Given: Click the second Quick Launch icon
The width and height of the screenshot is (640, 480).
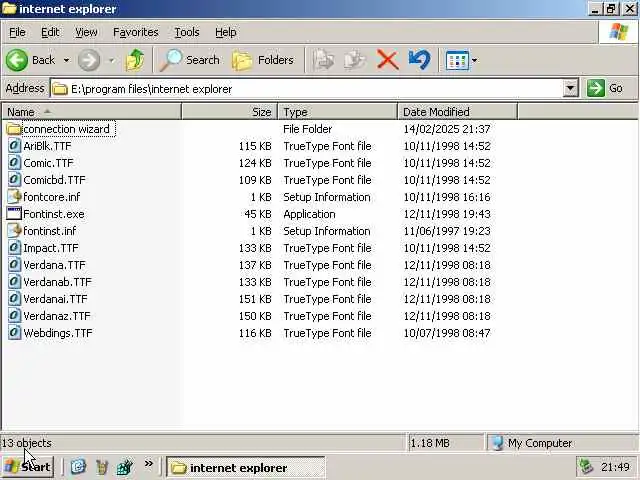Looking at the screenshot, I should 102,467.
